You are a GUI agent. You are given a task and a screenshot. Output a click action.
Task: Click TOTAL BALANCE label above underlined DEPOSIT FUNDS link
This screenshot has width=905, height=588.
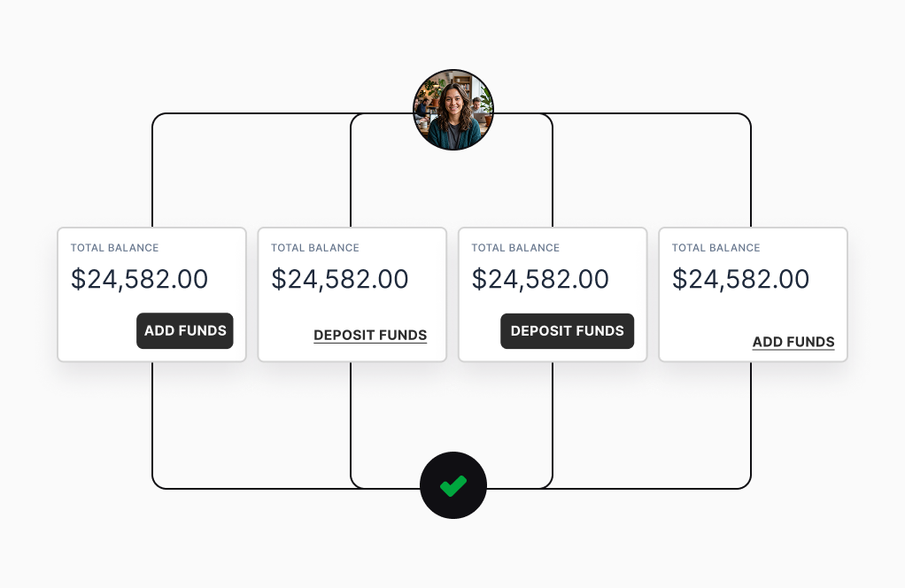point(315,248)
